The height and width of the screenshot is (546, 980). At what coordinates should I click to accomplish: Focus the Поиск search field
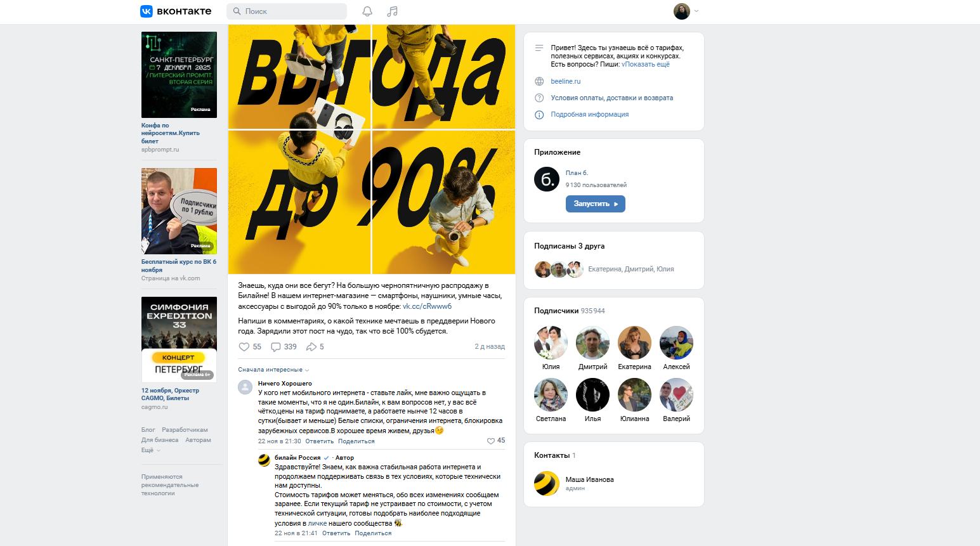pos(287,11)
